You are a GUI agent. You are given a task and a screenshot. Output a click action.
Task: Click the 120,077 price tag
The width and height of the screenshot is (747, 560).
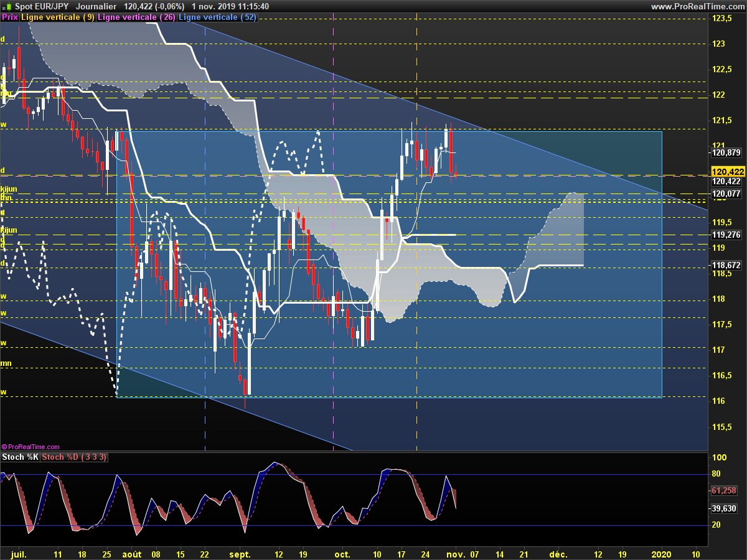pyautogui.click(x=725, y=194)
